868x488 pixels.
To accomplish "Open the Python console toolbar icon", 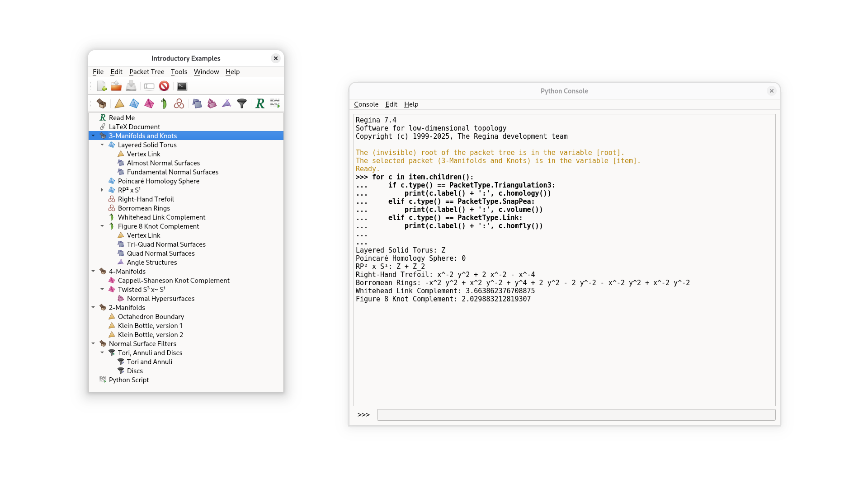I will [182, 86].
